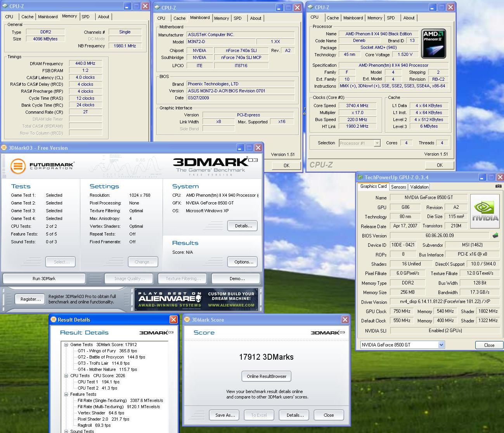This screenshot has width=504, height=433.
Task: Select GT2 - Battle of Proxycon row
Action: coord(111,357)
